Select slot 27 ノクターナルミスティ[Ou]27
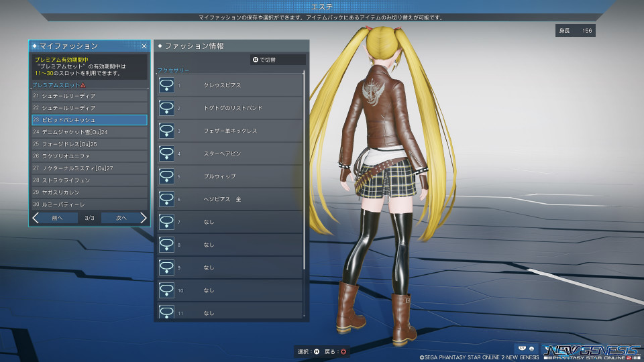 coord(89,168)
